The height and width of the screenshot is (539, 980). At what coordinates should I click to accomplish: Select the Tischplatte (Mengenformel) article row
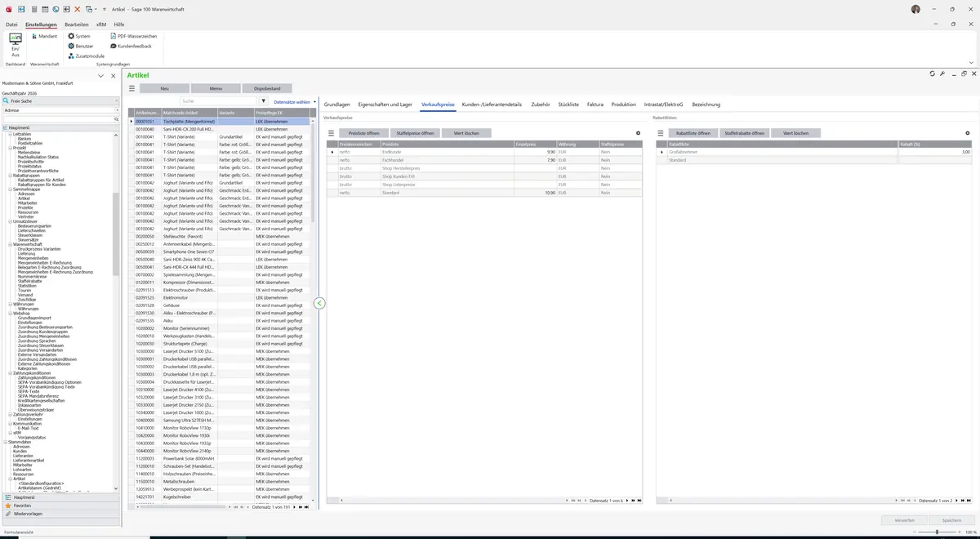[220, 121]
